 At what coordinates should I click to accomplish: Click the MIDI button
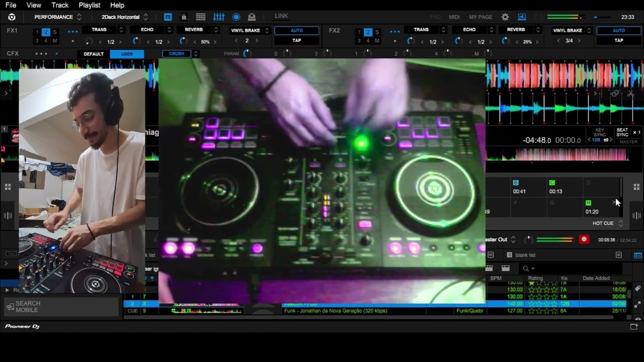pos(454,17)
